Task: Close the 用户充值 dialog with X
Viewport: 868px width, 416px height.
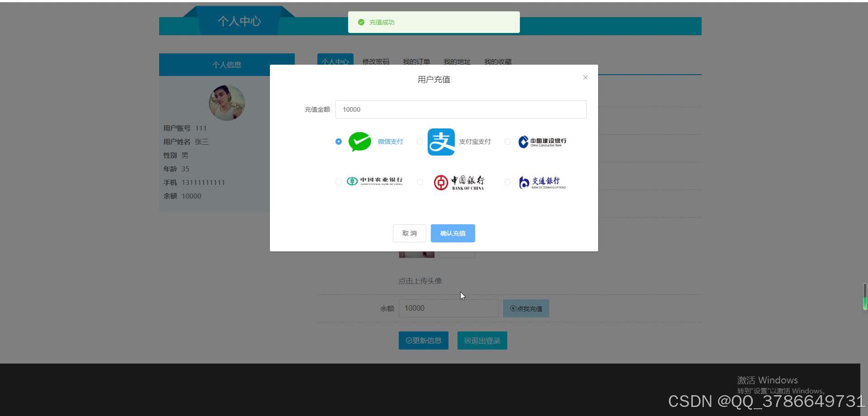Action: click(585, 77)
